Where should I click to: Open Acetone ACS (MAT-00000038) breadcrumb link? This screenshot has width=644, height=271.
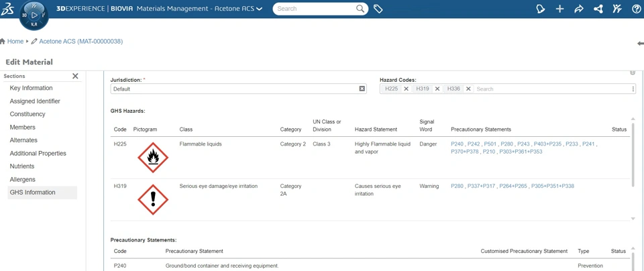pyautogui.click(x=81, y=42)
